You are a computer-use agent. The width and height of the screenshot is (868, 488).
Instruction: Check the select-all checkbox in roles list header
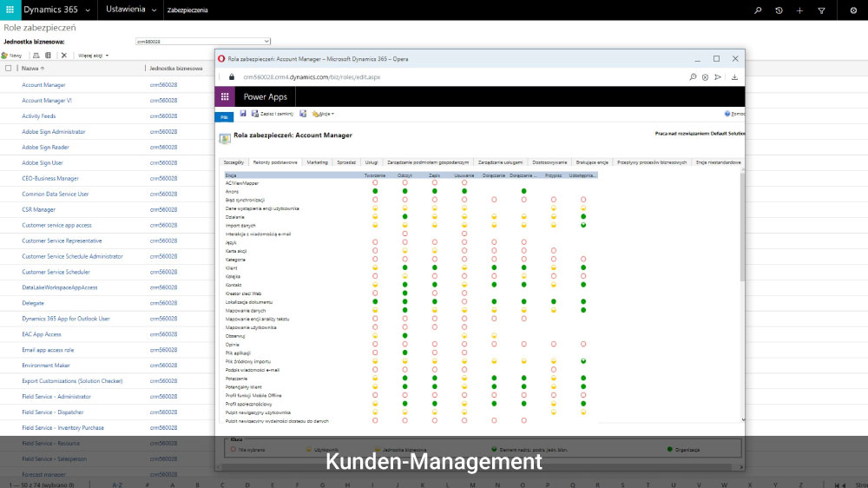pyautogui.click(x=9, y=68)
